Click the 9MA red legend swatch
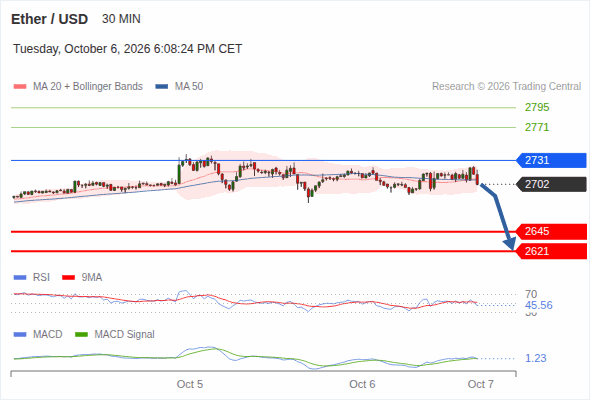590x400 pixels. pyautogui.click(x=68, y=278)
